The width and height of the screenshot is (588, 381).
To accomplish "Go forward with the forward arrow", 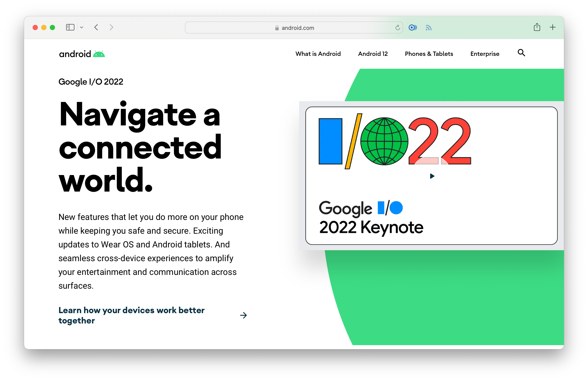I will (x=111, y=27).
